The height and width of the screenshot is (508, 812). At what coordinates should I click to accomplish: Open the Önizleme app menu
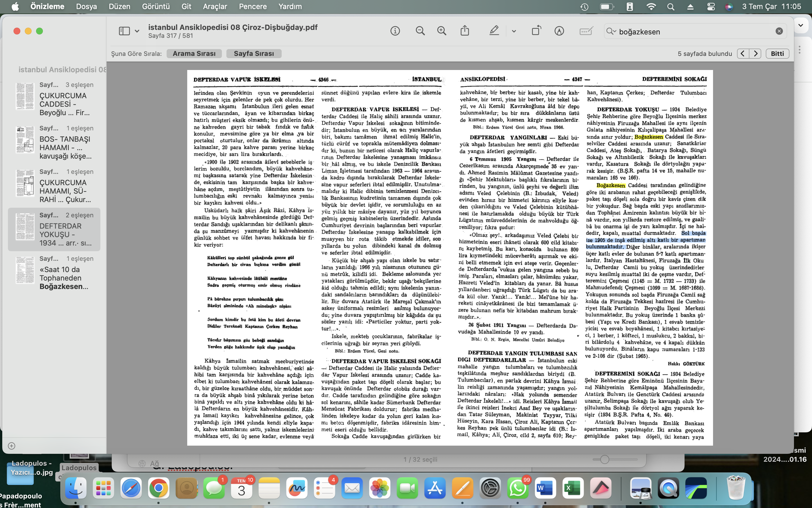(47, 6)
